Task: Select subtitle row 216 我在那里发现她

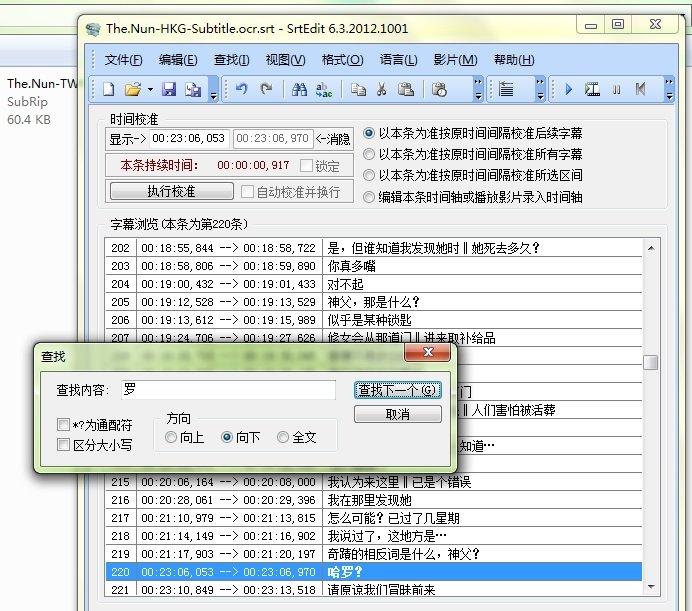Action: coord(373,500)
